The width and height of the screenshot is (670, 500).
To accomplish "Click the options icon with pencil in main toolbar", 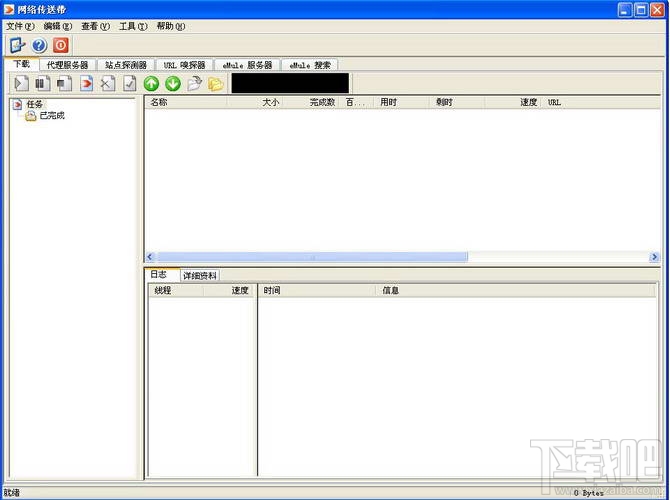I will [x=18, y=45].
